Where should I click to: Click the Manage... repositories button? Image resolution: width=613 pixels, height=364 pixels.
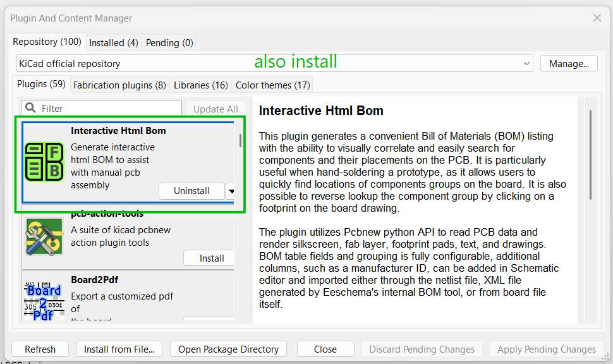568,63
